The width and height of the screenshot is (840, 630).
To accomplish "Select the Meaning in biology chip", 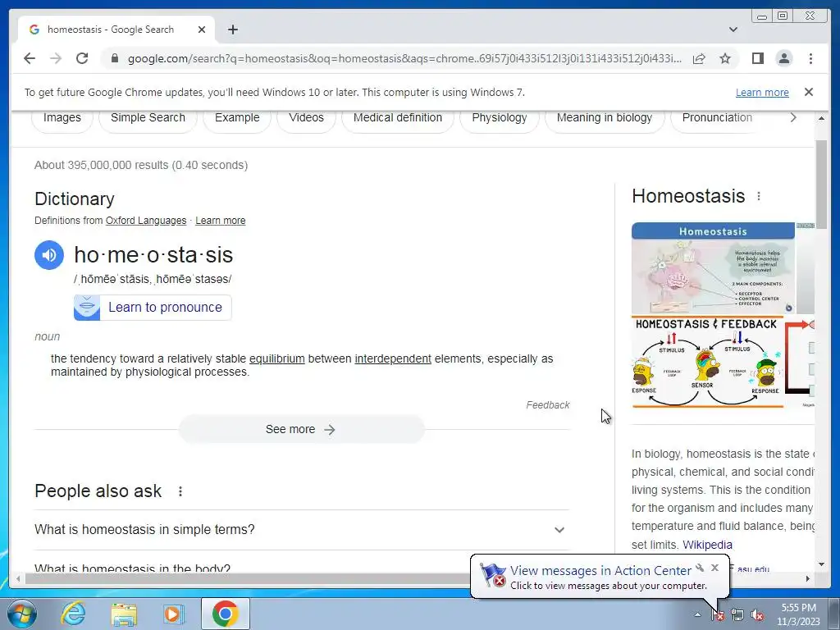I will [x=605, y=118].
